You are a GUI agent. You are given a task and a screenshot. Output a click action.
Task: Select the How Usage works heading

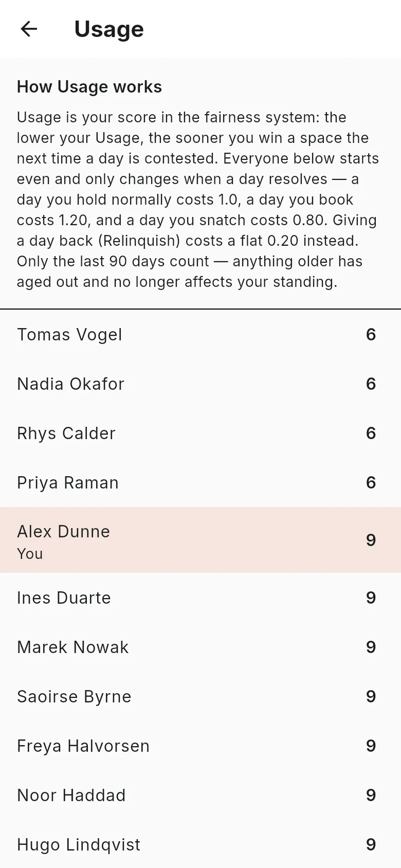[x=89, y=87]
